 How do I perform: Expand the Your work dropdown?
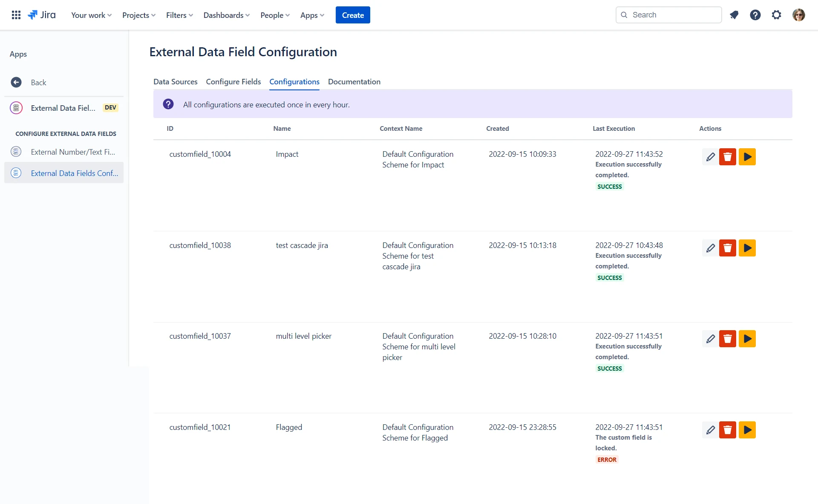tap(91, 15)
